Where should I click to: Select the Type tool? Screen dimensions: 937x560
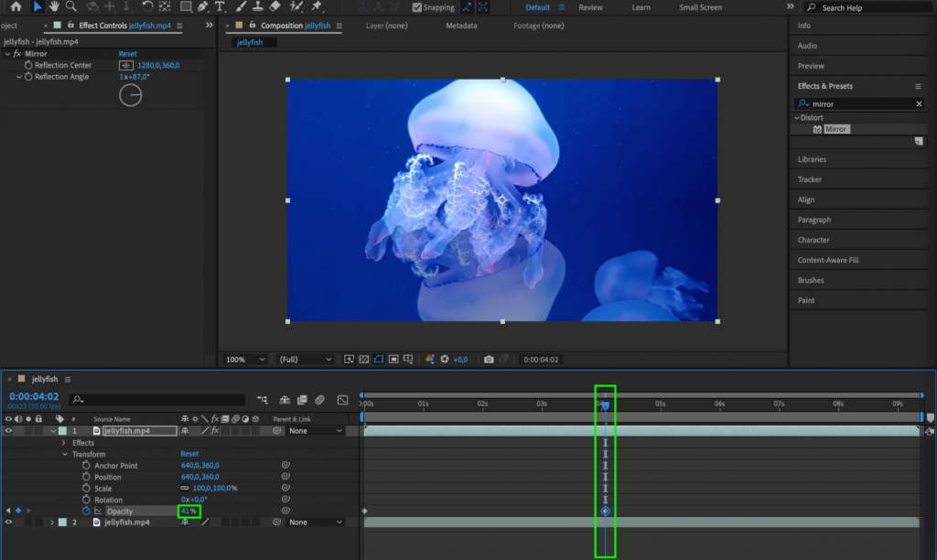click(218, 7)
